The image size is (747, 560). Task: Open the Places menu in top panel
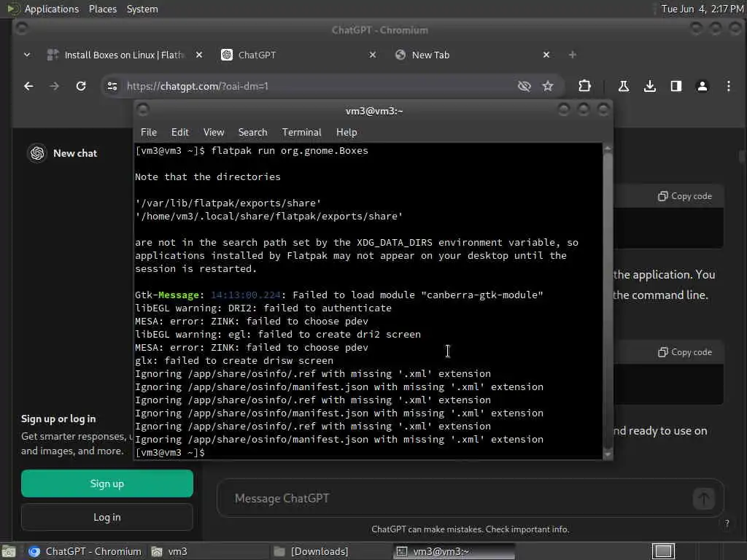pos(103,9)
